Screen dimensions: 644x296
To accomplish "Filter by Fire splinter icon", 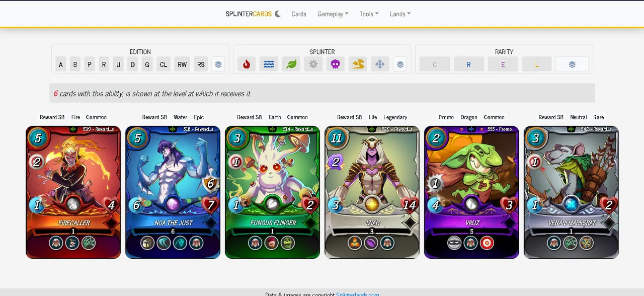I will point(247,64).
